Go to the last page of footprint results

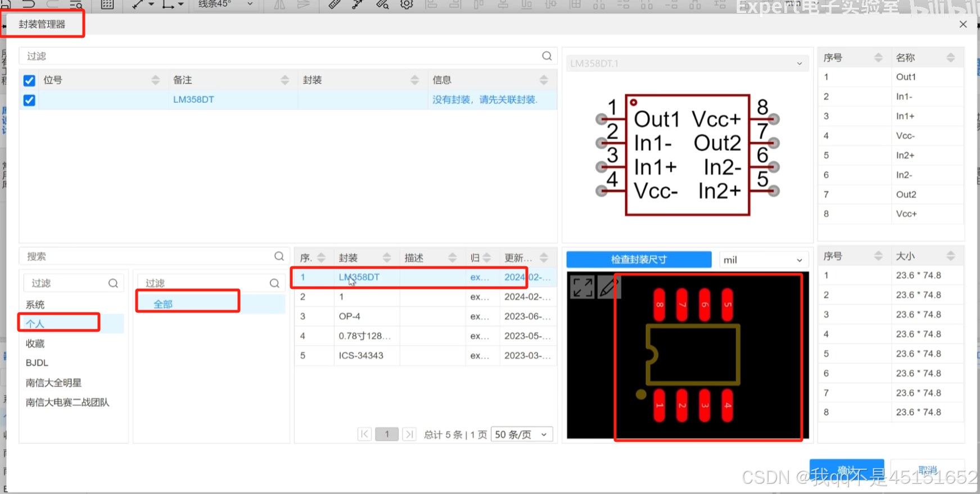409,434
